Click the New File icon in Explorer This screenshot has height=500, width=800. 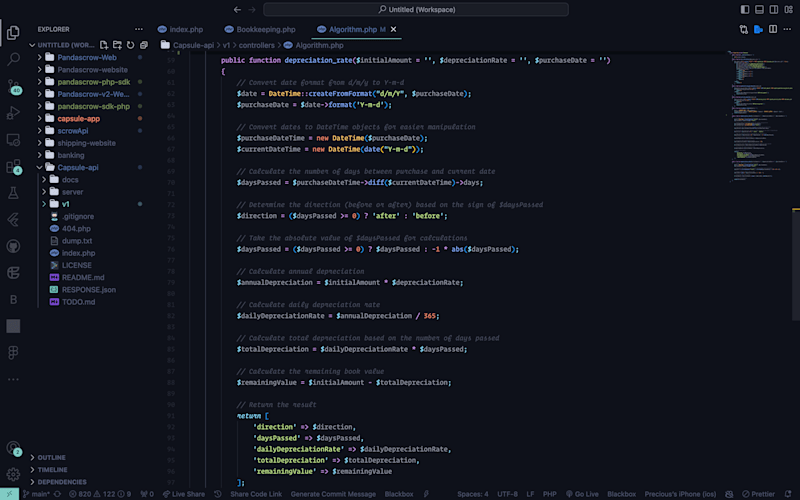(x=104, y=45)
